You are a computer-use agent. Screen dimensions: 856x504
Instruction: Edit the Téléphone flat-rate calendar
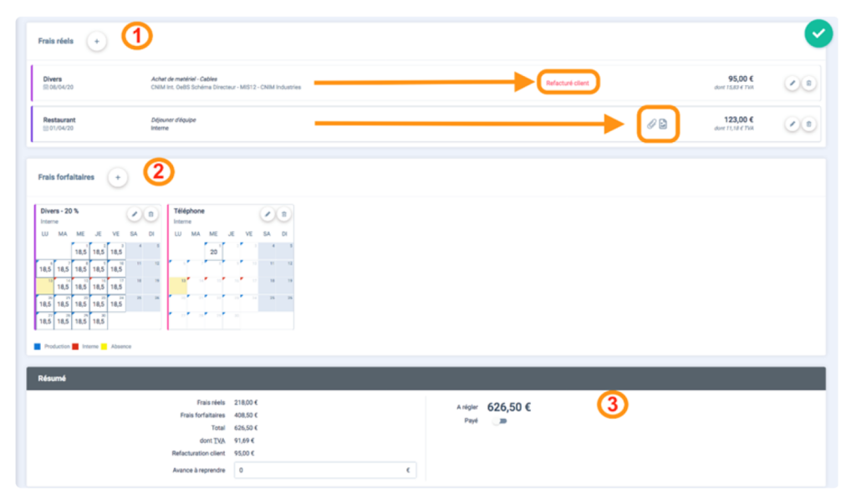pos(267,215)
